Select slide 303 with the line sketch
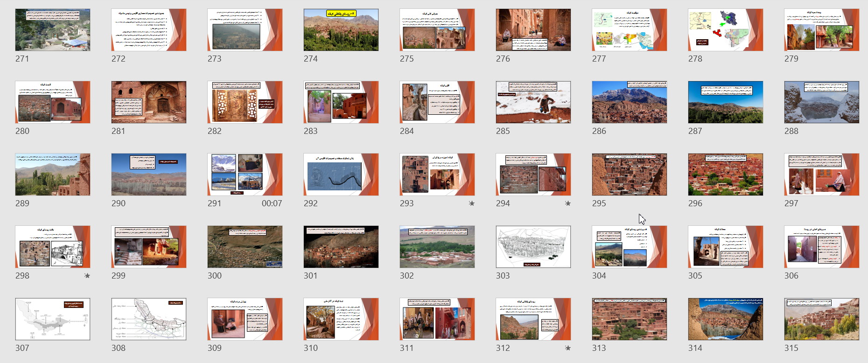This screenshot has height=363, width=868. pos(533,247)
